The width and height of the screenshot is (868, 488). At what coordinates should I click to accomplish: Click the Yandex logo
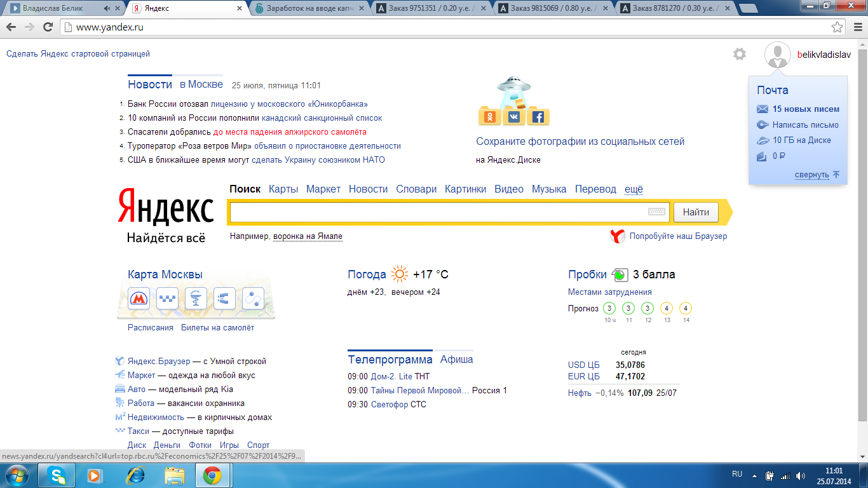(x=166, y=207)
